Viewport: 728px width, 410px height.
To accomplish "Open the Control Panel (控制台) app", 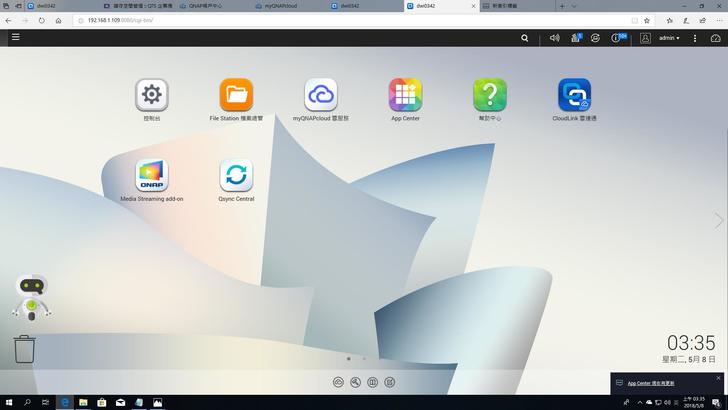I will [x=151, y=95].
